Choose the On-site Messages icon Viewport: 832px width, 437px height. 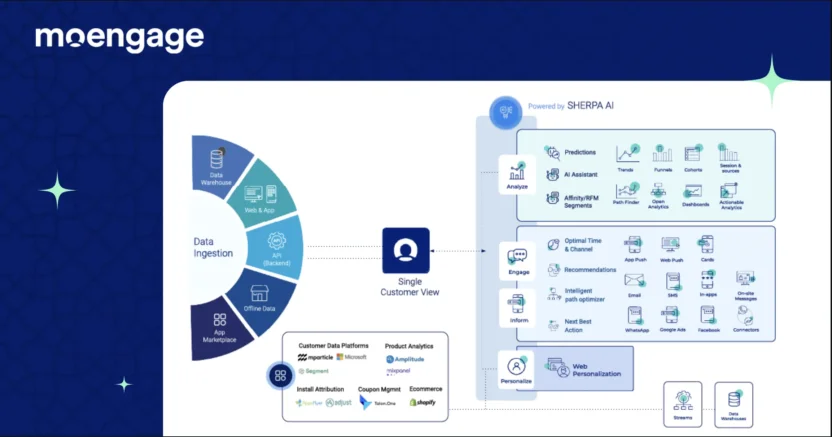coord(745,279)
